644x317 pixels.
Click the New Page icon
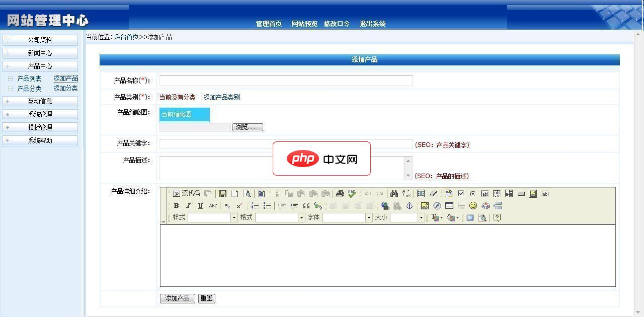tap(235, 194)
